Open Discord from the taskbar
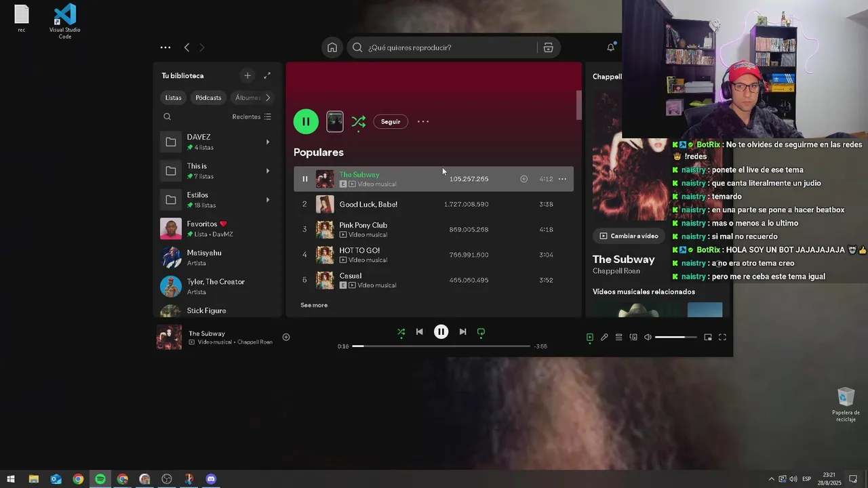This screenshot has width=868, height=488. point(211,479)
